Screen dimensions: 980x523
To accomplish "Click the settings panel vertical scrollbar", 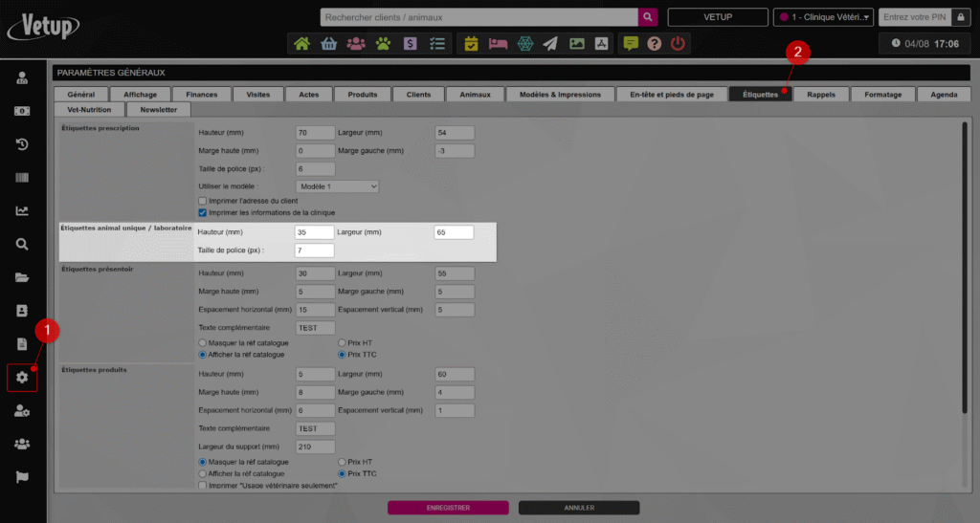I will [x=964, y=268].
